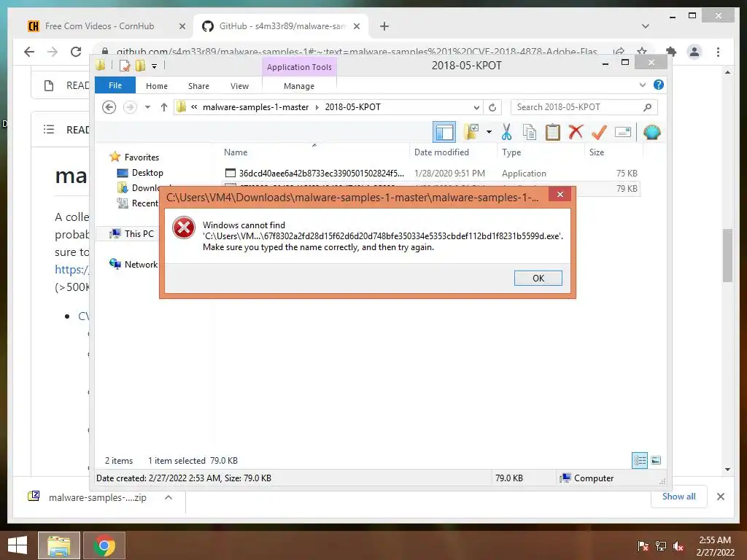Open Chrome's three-dot menu
747x560 pixels.
tap(718, 52)
